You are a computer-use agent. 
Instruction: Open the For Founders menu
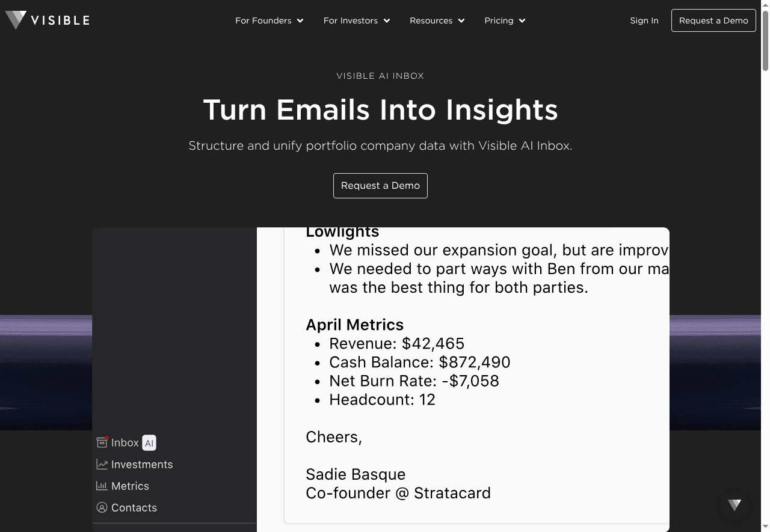(x=263, y=20)
